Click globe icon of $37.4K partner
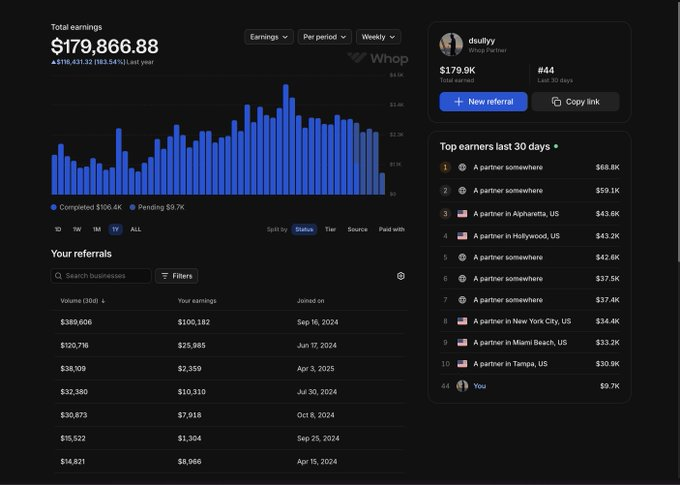 point(462,300)
